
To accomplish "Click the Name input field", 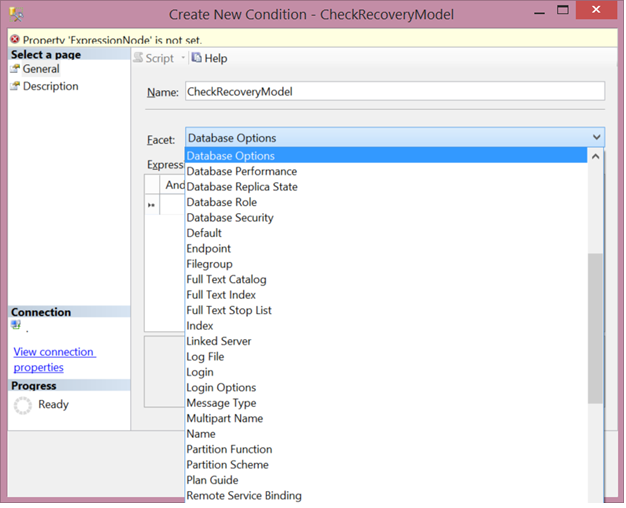I will click(x=395, y=91).
